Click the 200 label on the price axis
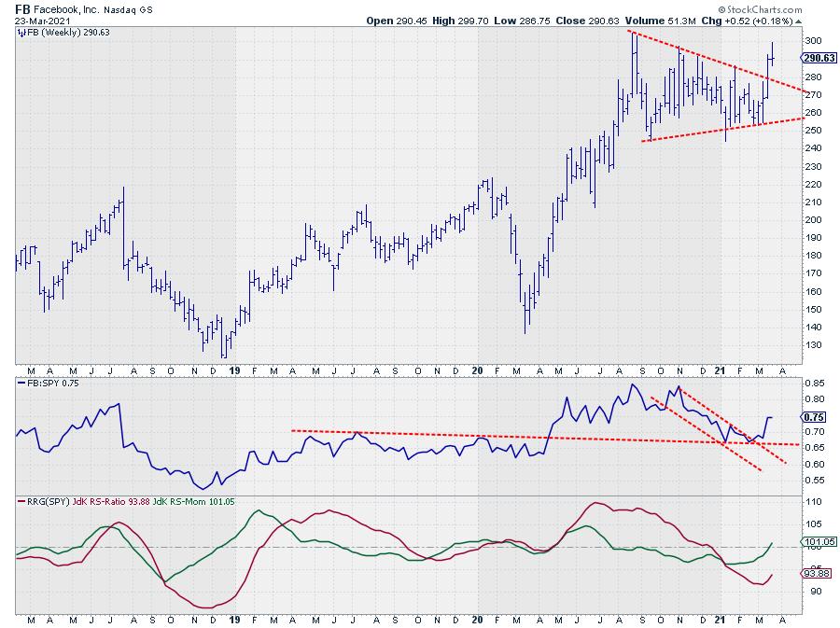The height and width of the screenshot is (628, 840). (813, 219)
